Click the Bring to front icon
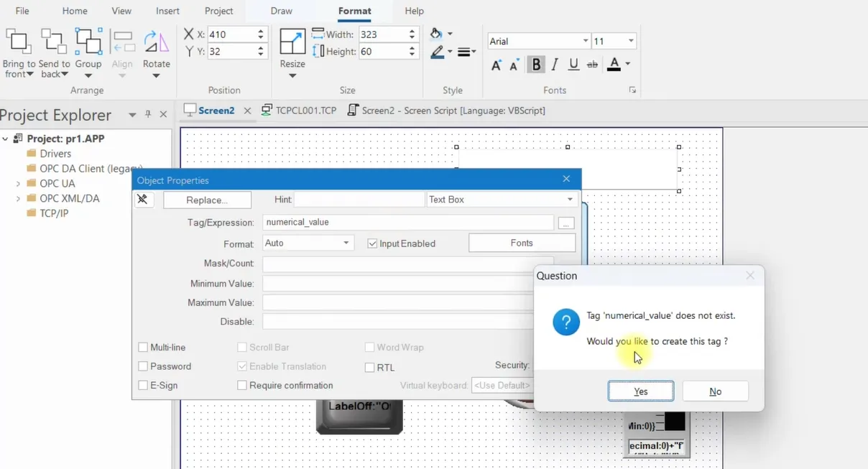This screenshot has height=469, width=868. 19,42
